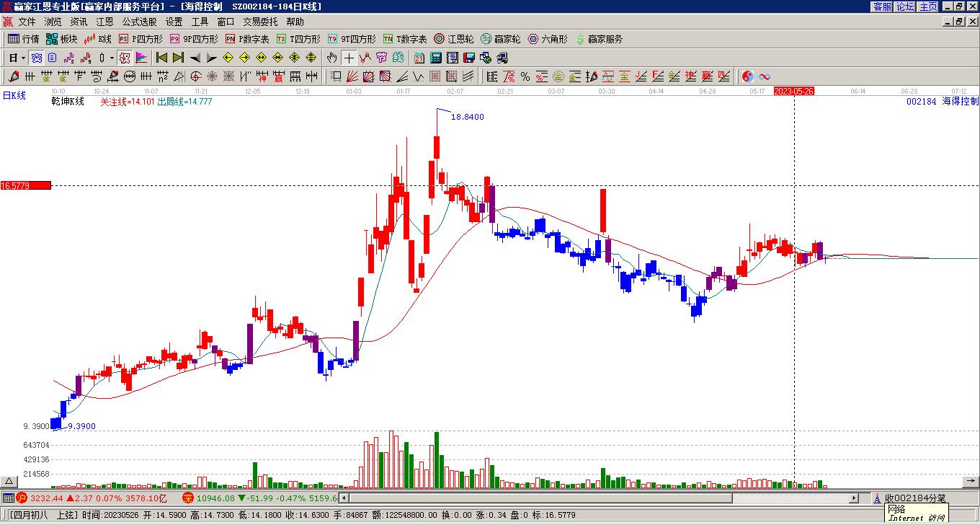Click the 海得控制 stock name label
The image size is (980, 525).
tap(961, 102)
